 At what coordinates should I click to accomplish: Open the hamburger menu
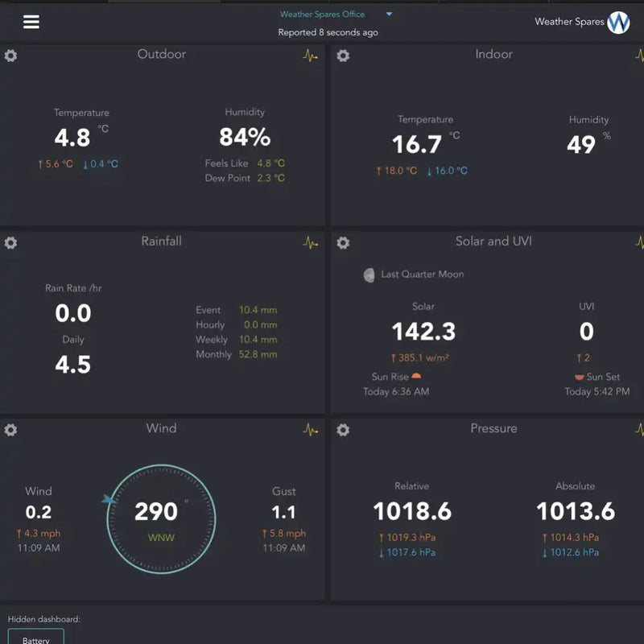tap(31, 22)
